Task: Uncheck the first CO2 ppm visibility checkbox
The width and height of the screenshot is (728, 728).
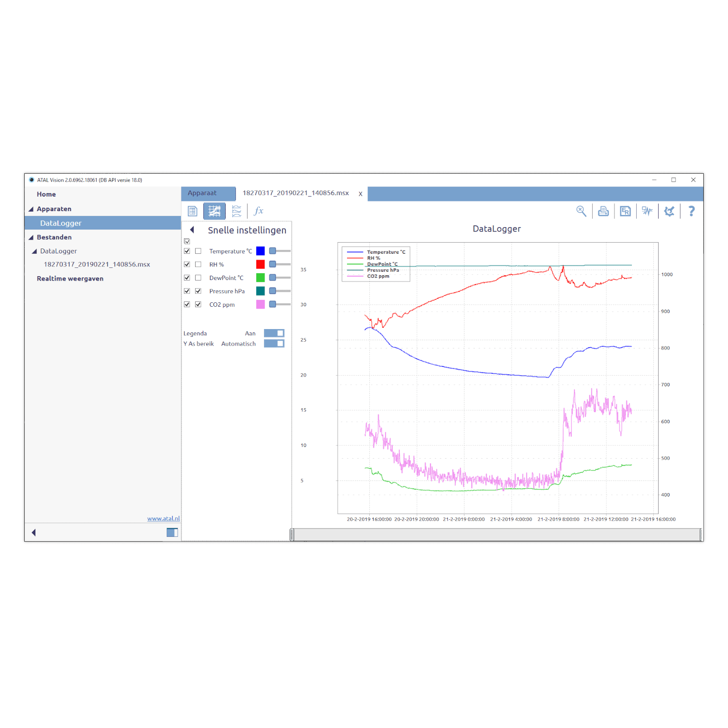Action: click(x=187, y=304)
